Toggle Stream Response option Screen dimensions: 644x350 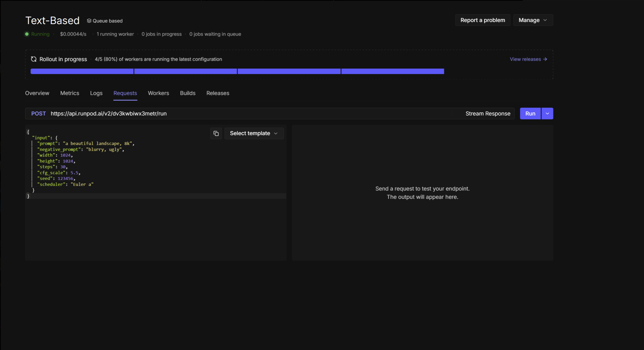(x=488, y=114)
